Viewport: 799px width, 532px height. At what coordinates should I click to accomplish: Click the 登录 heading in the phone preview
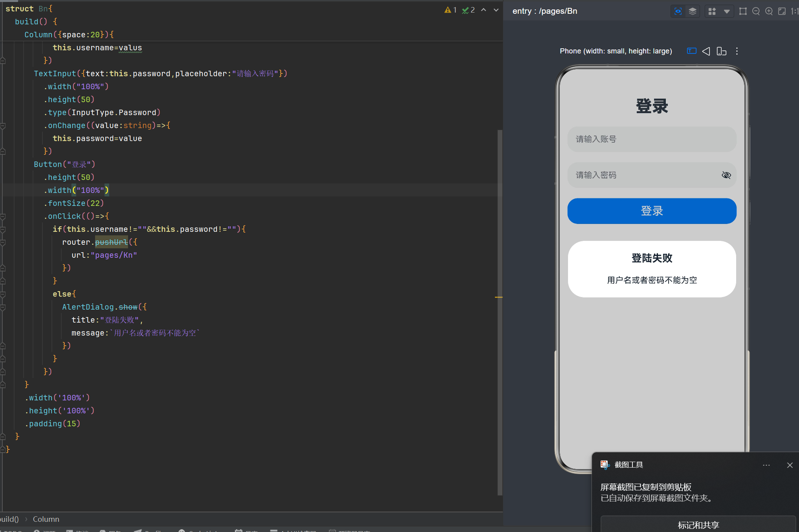(x=652, y=106)
